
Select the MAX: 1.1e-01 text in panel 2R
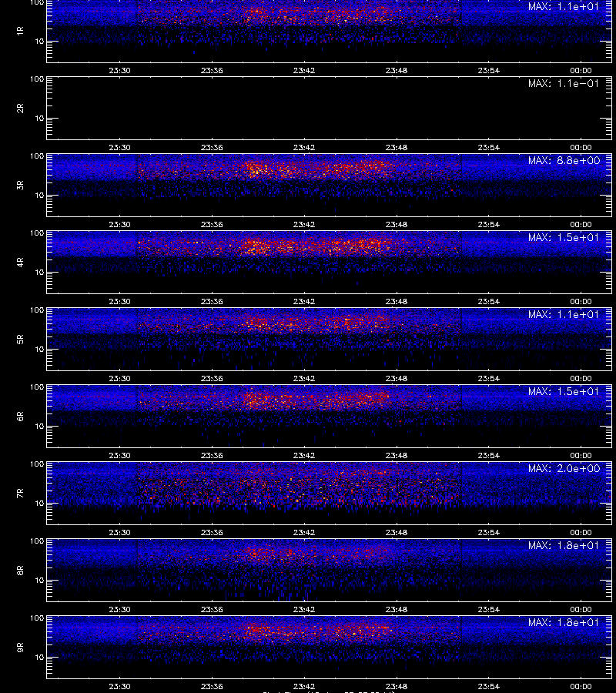pyautogui.click(x=564, y=83)
